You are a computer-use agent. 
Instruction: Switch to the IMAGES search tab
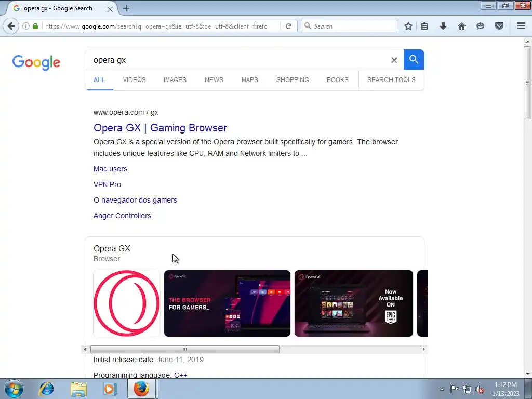[175, 79]
